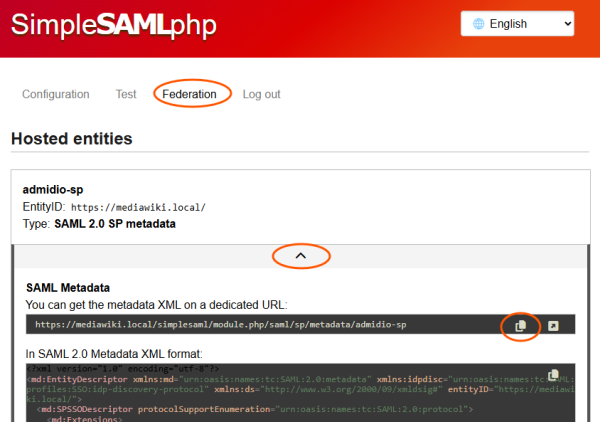Collapse the admidio-sp metadata section
The width and height of the screenshot is (600, 422).
pos(301,256)
